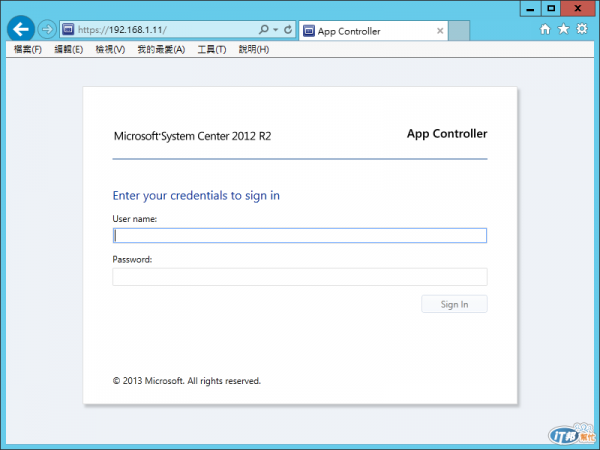Screen dimensions: 600x450
Task: Open the 我的最愛(A) menu
Action: pos(161,49)
